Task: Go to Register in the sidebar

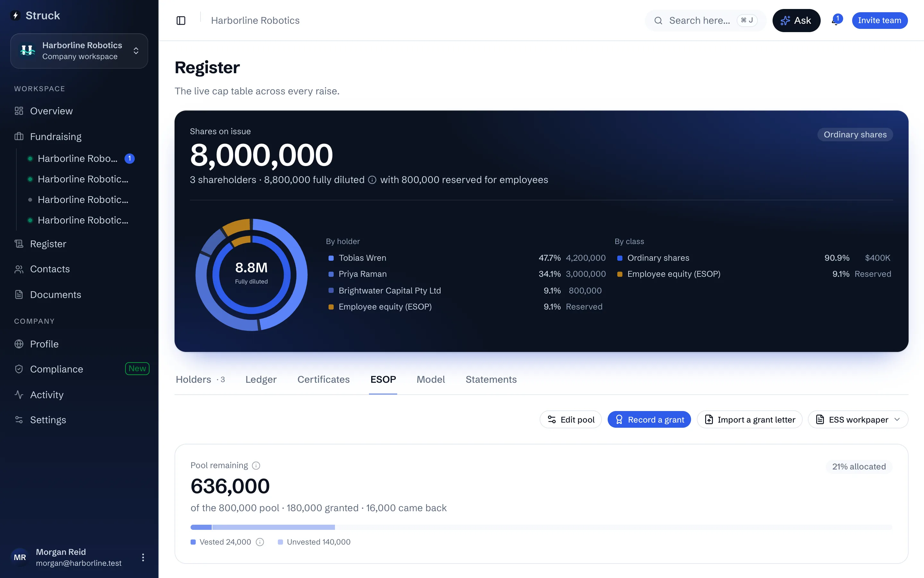Action: 79,244
